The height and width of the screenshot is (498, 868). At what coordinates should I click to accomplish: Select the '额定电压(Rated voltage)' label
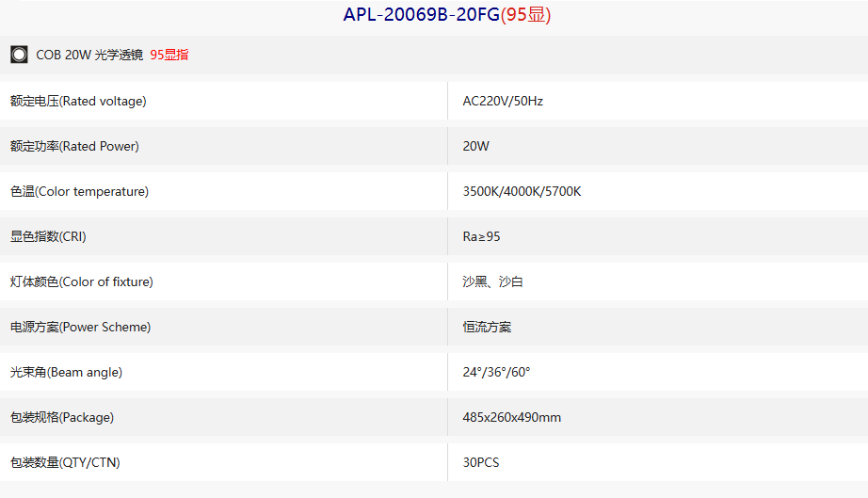point(78,102)
